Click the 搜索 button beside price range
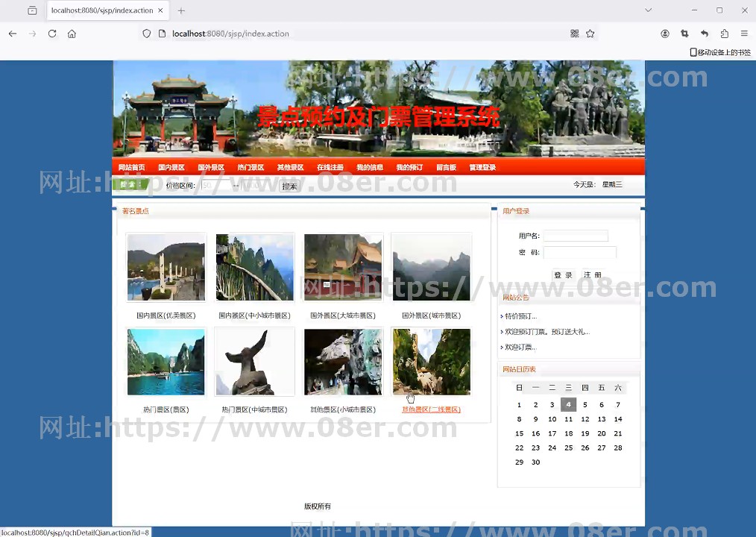The width and height of the screenshot is (756, 537). pos(289,186)
